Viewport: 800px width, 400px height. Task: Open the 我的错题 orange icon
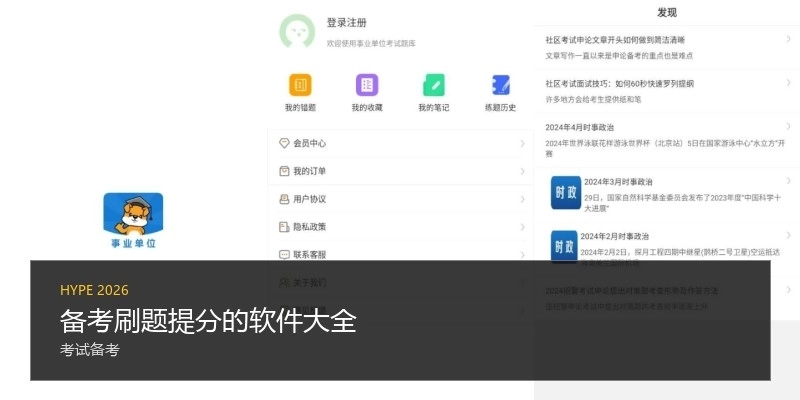[x=300, y=85]
